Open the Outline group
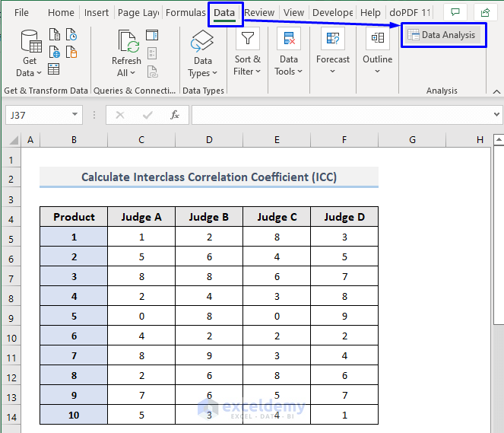Screen dimensions: 504x433 (x=377, y=55)
